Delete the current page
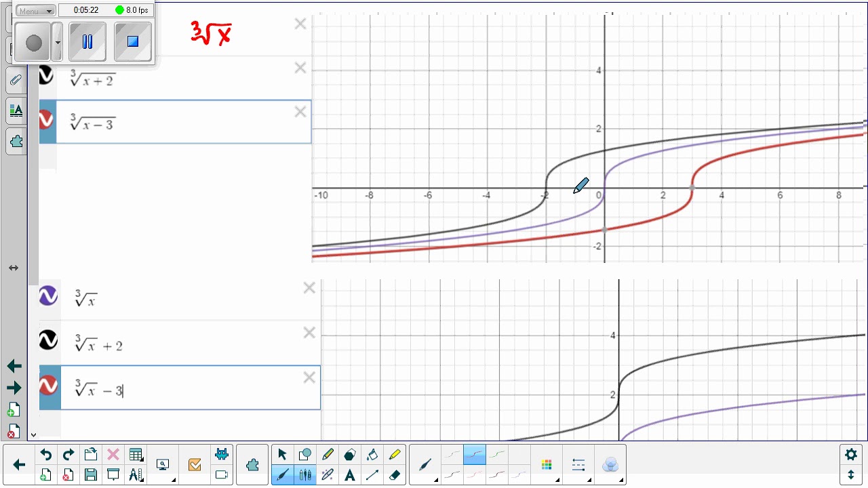The height and width of the screenshot is (488, 868). (x=68, y=474)
